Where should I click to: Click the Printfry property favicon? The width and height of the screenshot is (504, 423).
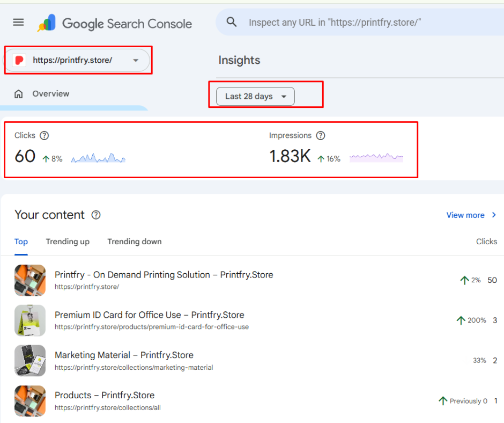(18, 61)
